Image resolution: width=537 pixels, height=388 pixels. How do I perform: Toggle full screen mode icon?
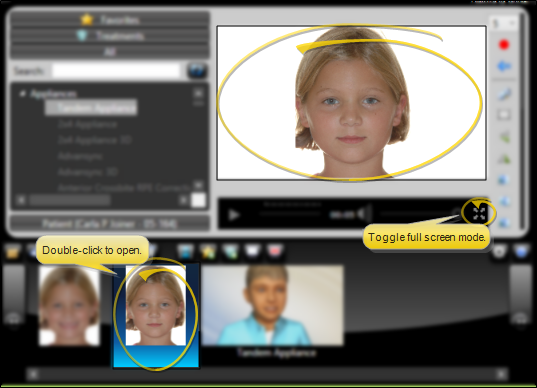click(x=479, y=214)
